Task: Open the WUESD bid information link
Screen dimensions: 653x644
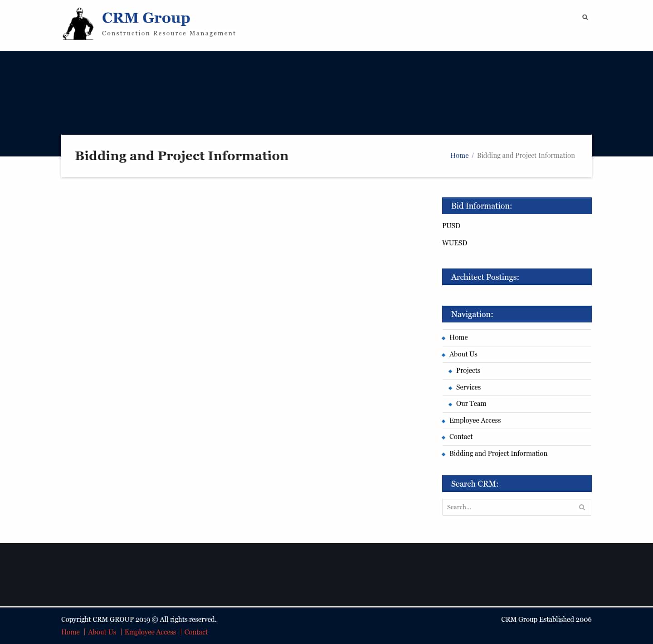Action: [x=455, y=243]
